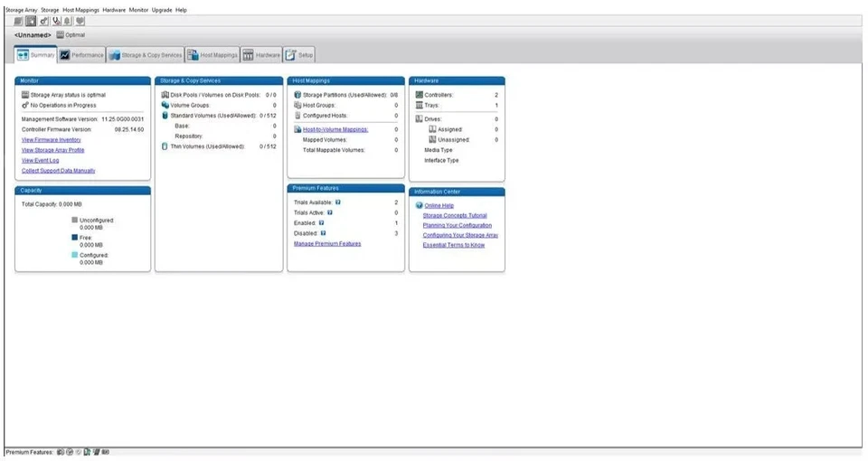Click the last Premium Features status bar icon

[x=106, y=452]
